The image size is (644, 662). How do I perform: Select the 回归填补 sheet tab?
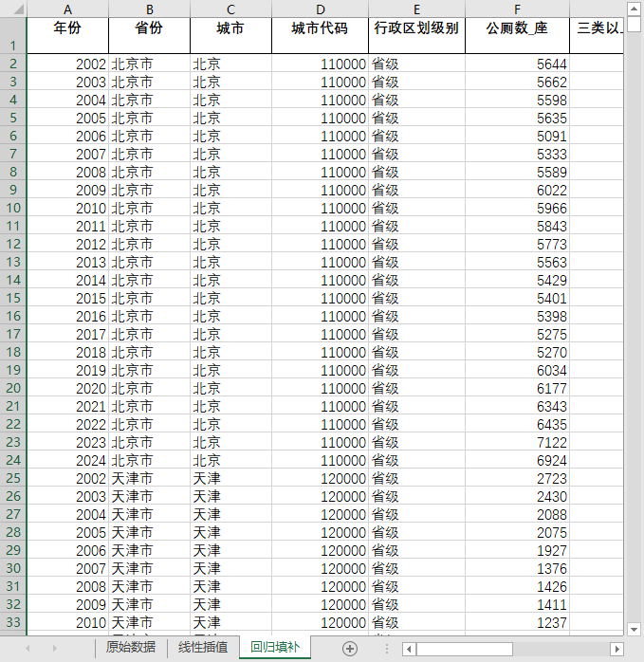pos(275,647)
